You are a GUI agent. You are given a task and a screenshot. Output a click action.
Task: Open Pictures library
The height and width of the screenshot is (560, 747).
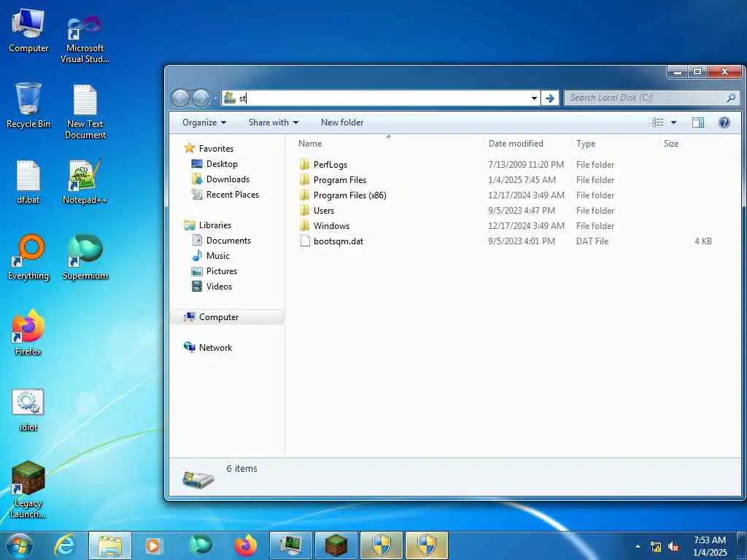coord(214,271)
